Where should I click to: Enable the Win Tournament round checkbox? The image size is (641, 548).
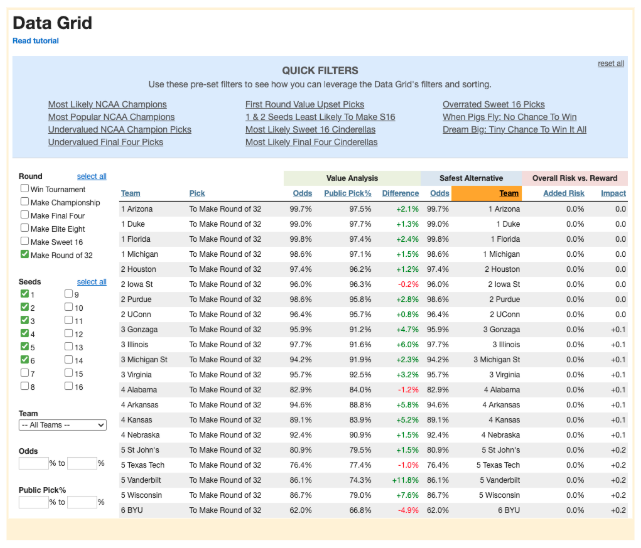(x=24, y=188)
